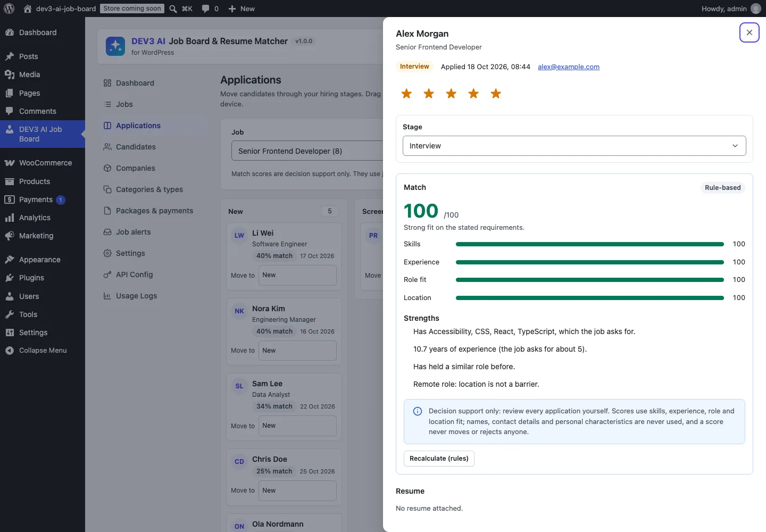
Task: Expand the Senior Frontend Developer job selector
Action: pos(307,151)
